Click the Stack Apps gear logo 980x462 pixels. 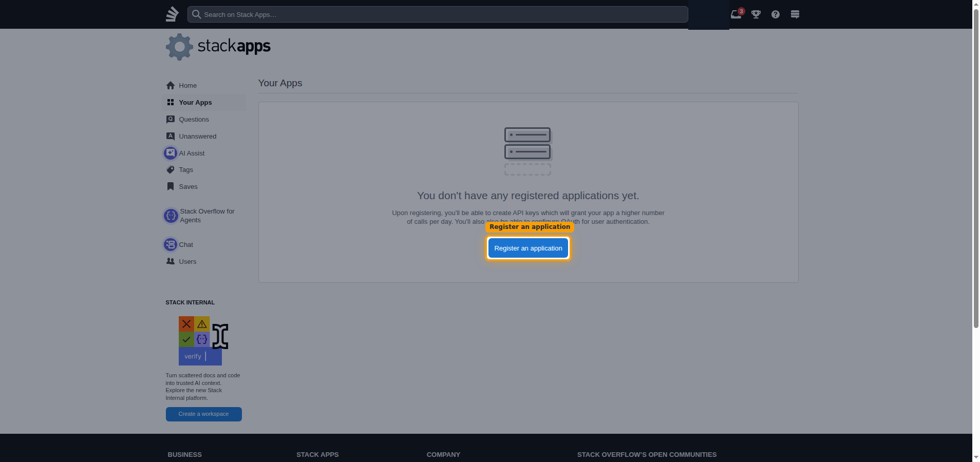coord(179,47)
